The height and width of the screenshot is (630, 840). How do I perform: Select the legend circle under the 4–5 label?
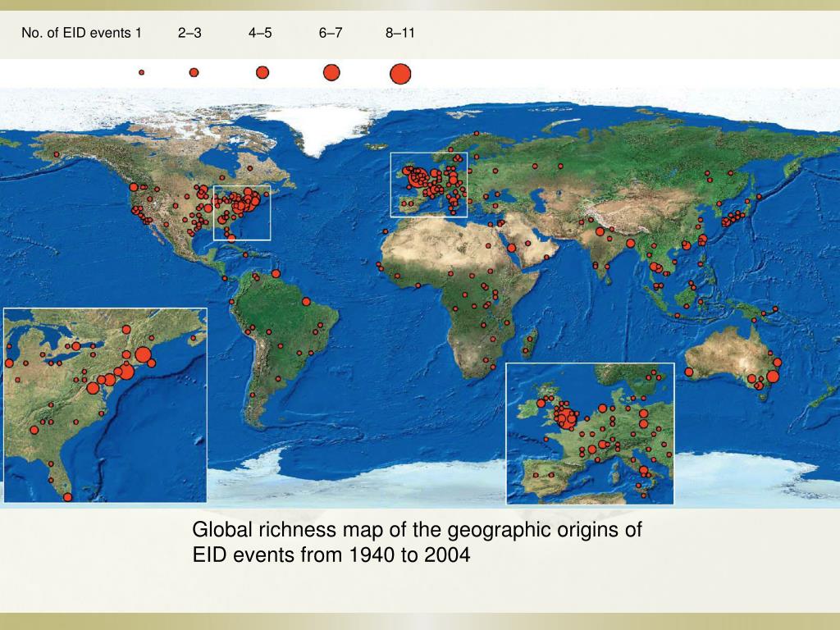pyautogui.click(x=262, y=72)
